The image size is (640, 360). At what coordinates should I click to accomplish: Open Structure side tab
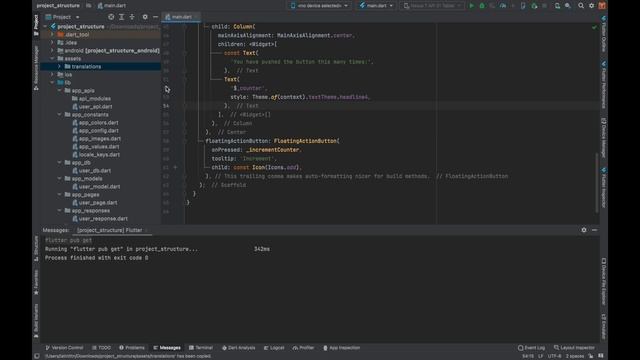pyautogui.click(x=36, y=248)
